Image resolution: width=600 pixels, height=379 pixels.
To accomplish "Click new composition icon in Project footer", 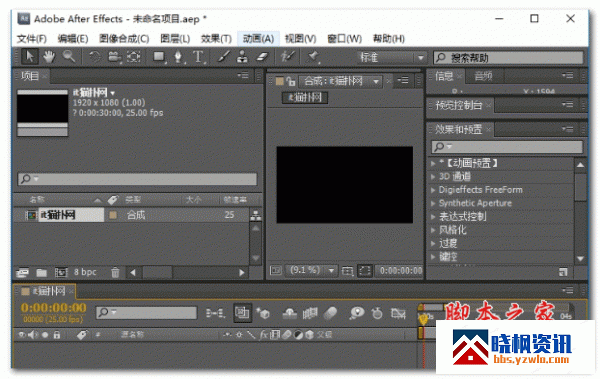I will point(61,273).
